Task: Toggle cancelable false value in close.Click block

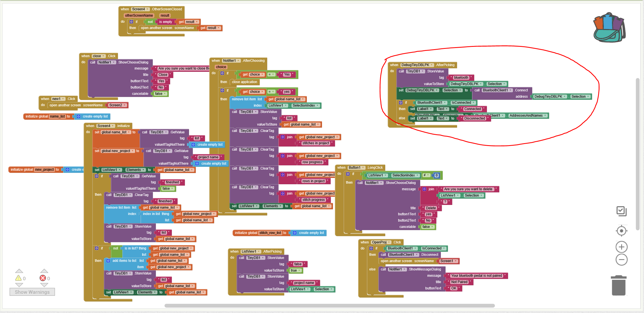Action: coord(160,94)
